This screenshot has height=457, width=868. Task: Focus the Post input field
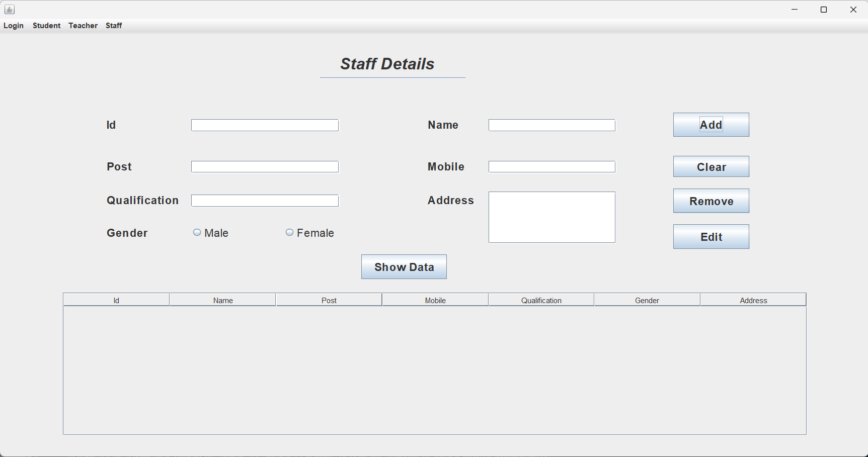click(265, 167)
